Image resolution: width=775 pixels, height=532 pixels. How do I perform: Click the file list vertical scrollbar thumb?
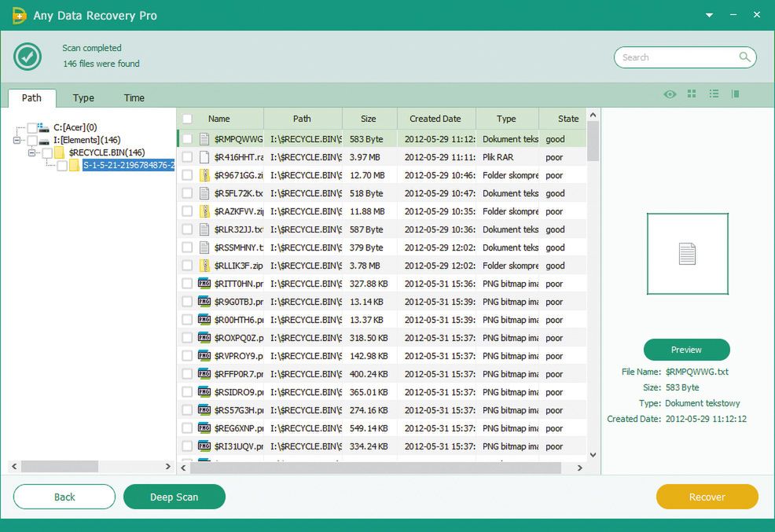tap(593, 141)
